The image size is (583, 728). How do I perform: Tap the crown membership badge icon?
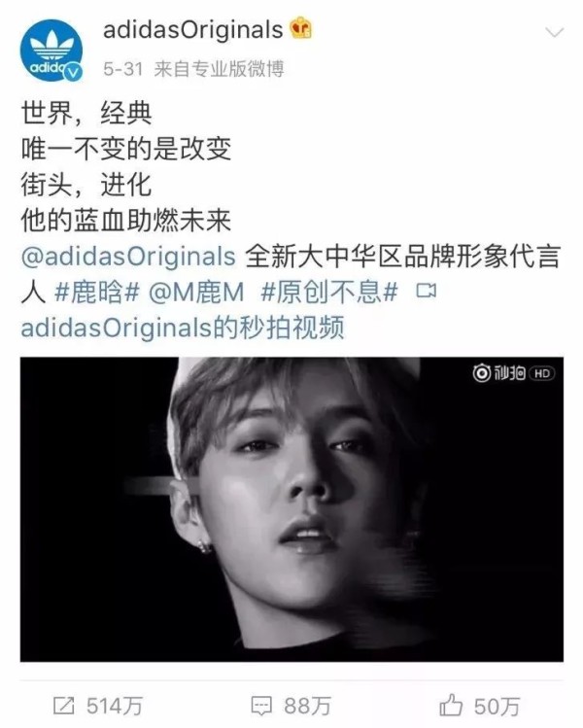301,29
